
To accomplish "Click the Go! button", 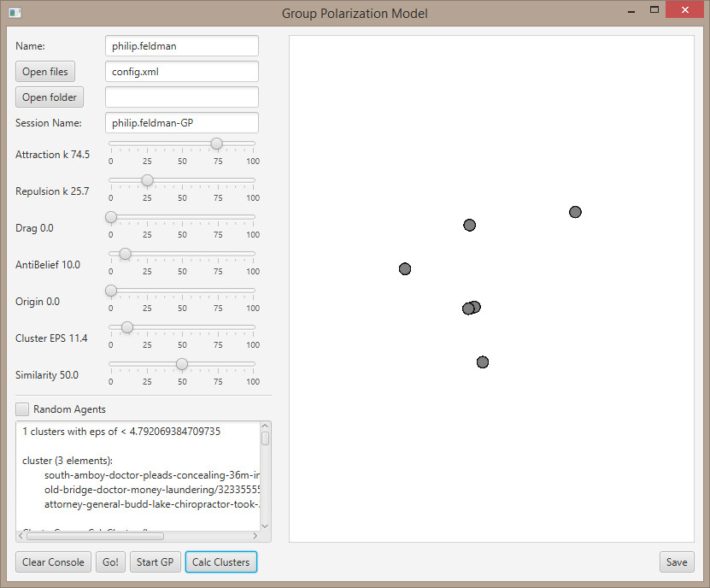I will point(111,562).
